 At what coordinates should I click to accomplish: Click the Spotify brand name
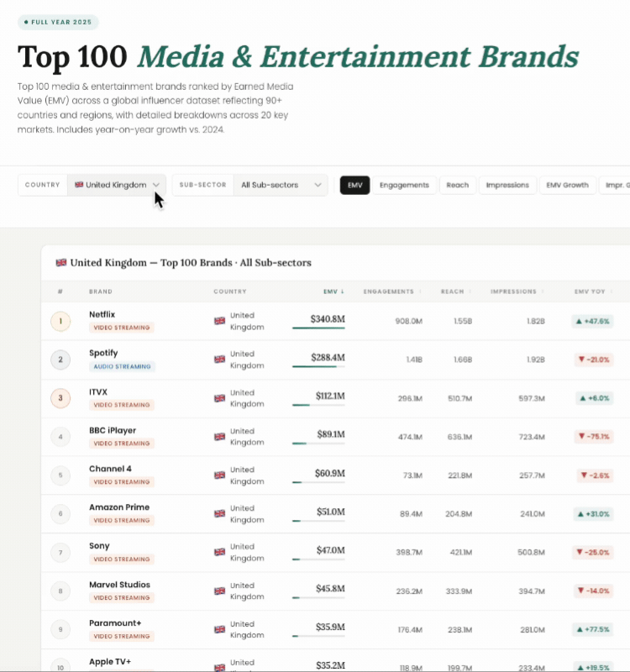(103, 353)
